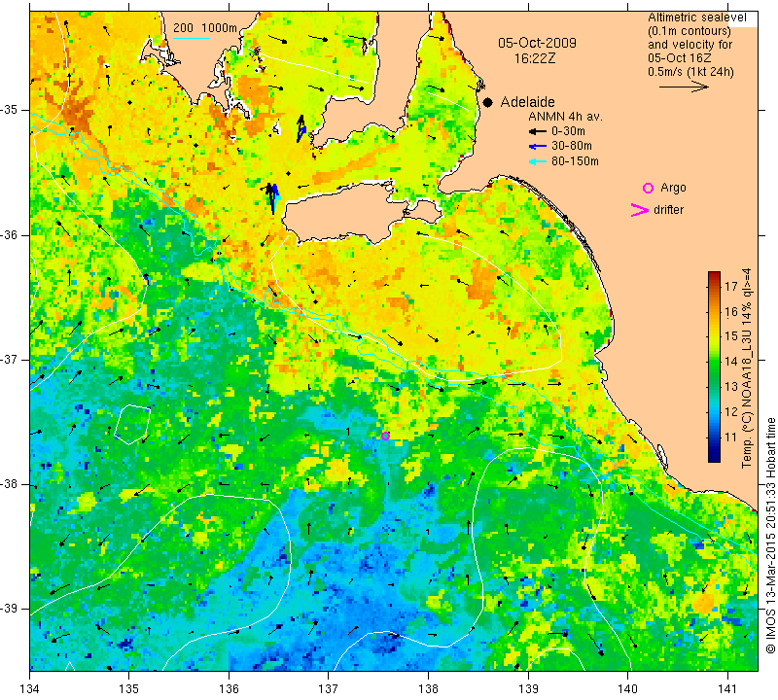Click the 'ANMN 4h av.' legend heading
The height and width of the screenshot is (700, 778).
[565, 117]
